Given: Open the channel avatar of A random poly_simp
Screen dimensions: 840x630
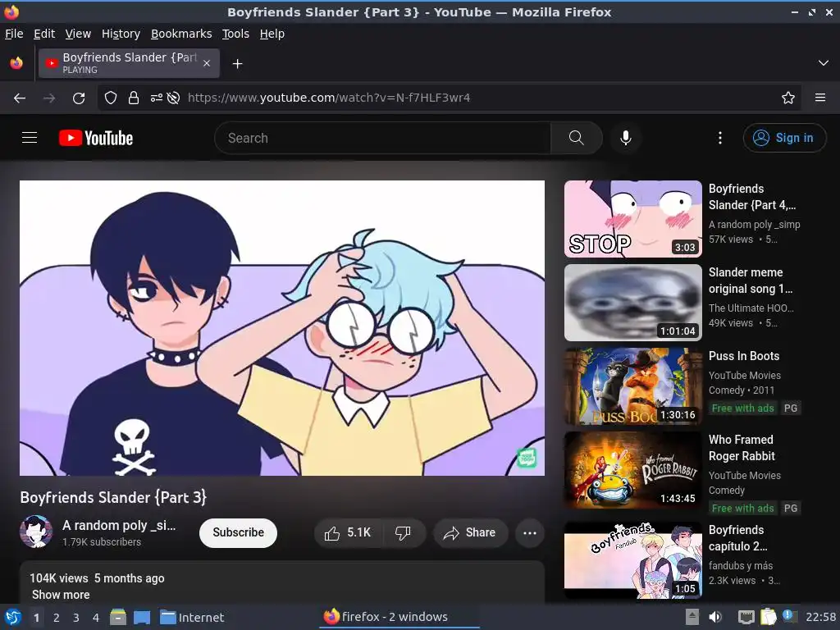Looking at the screenshot, I should (x=36, y=532).
